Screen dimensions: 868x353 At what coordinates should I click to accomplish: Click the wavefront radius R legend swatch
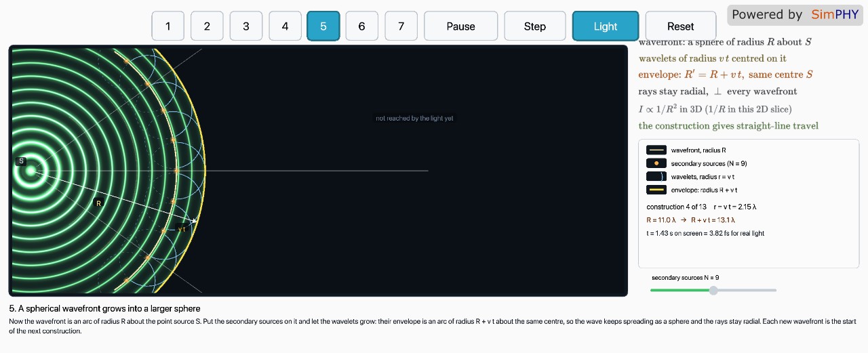656,150
